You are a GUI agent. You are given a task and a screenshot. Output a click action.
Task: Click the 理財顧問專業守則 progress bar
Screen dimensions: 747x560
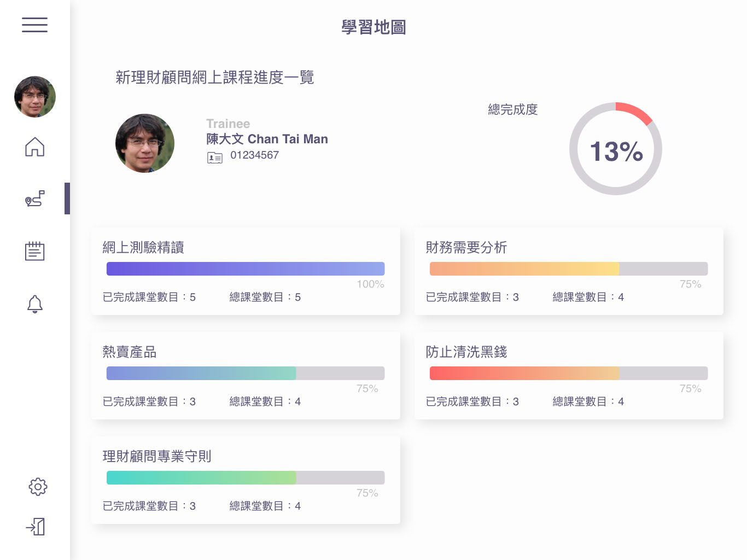point(246,477)
